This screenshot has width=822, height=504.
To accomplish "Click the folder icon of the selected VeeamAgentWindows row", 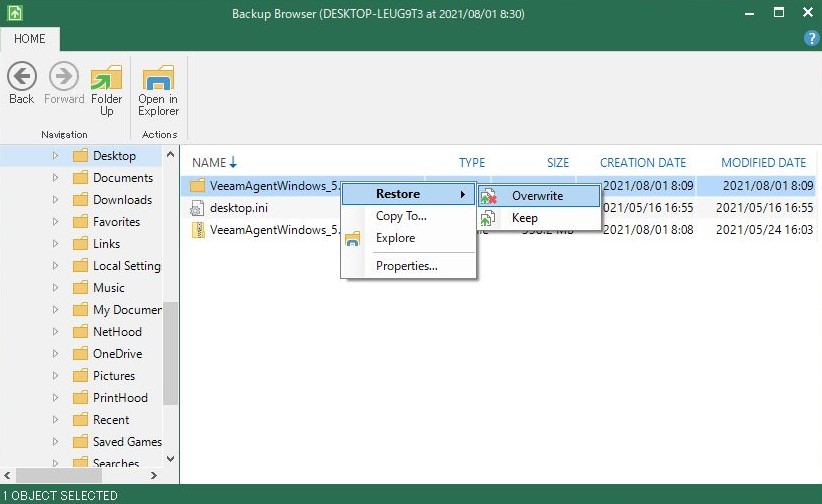I will click(x=198, y=186).
